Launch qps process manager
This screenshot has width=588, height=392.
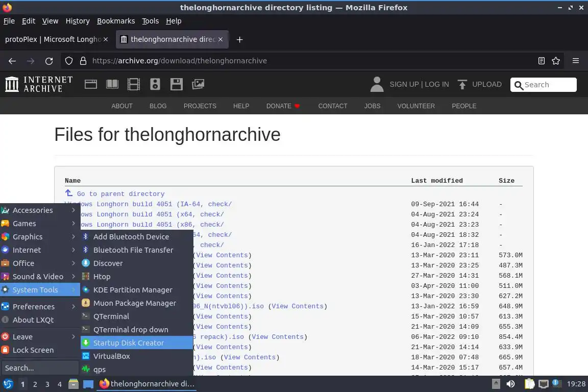tap(137, 370)
